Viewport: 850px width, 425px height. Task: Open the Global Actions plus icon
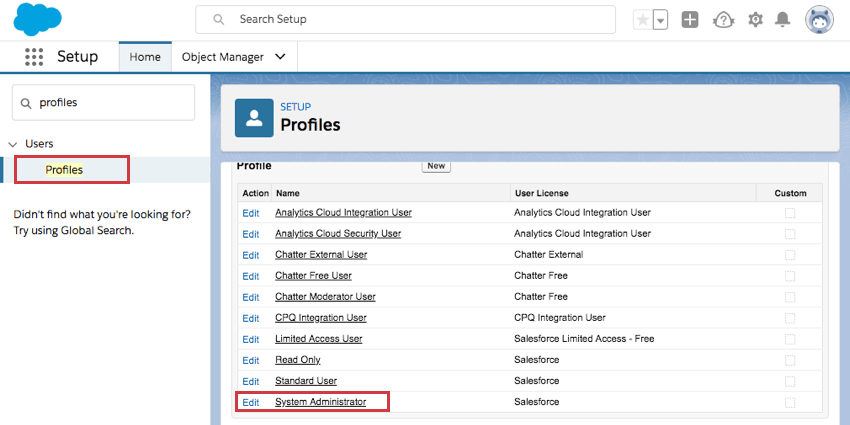pyautogui.click(x=690, y=20)
